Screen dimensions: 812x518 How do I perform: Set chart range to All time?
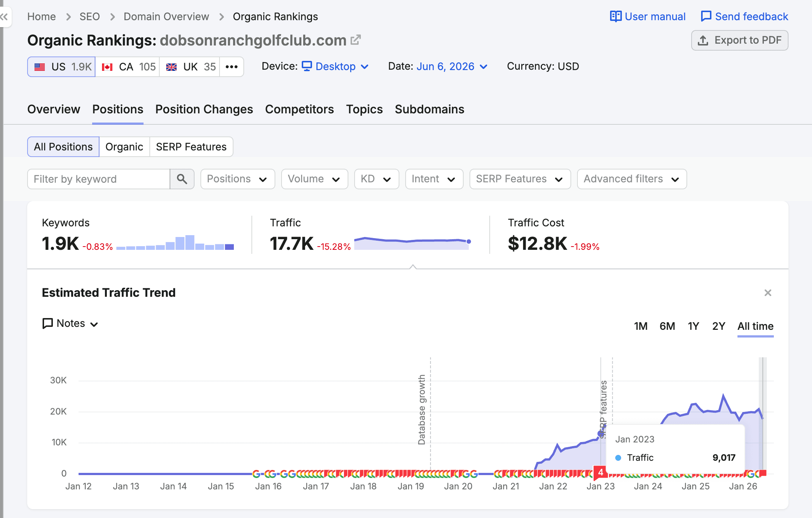pyautogui.click(x=755, y=326)
